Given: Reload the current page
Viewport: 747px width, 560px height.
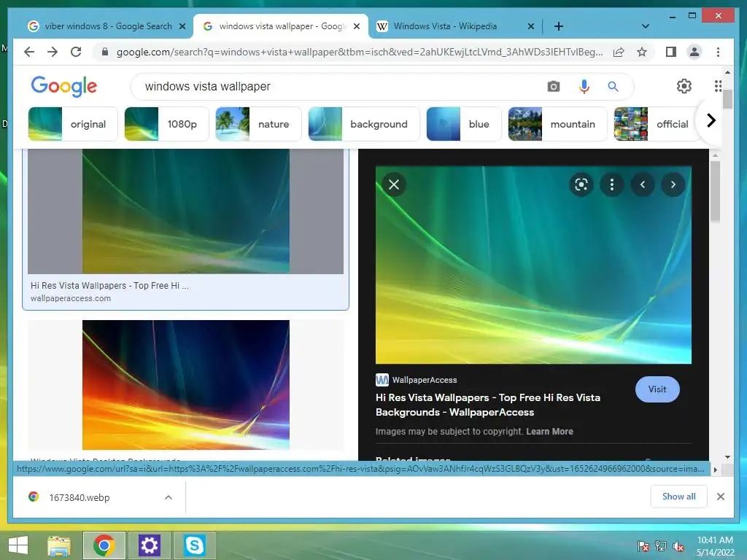Looking at the screenshot, I should pos(76,52).
